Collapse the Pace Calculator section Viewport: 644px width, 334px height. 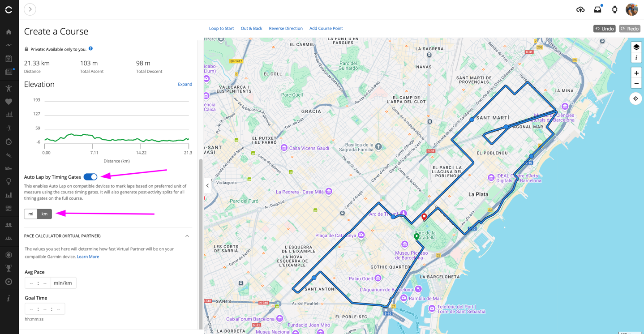tap(187, 236)
